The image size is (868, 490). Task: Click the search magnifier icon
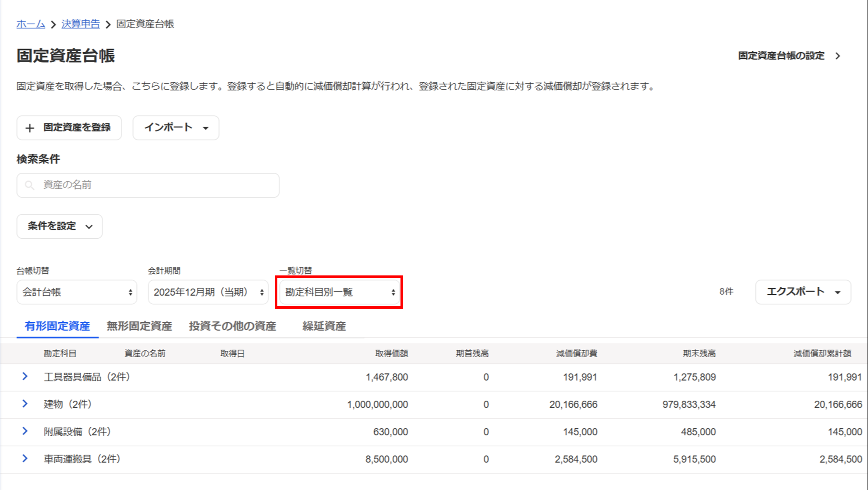click(x=29, y=185)
